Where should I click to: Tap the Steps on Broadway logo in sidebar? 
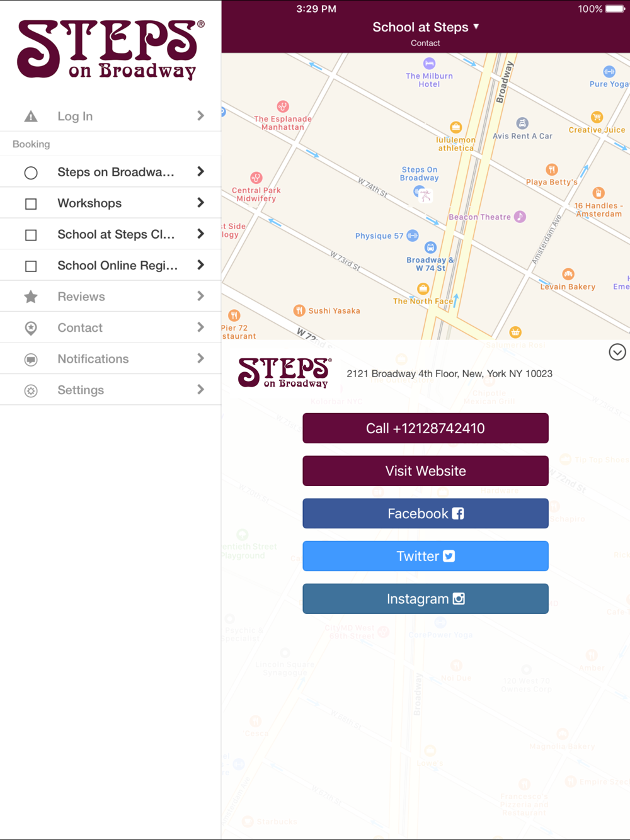(x=111, y=50)
